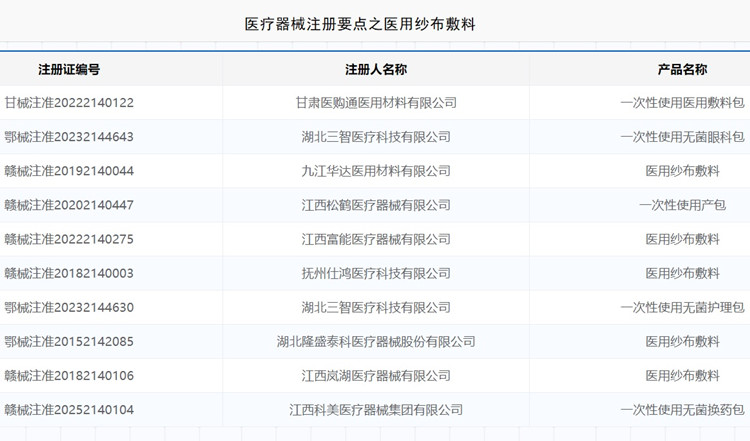Viewport: 750px width, 441px height.
Task: Click registrant 湖北三智医疗科技有限公司 in the 20232144643 row
Action: point(376,137)
